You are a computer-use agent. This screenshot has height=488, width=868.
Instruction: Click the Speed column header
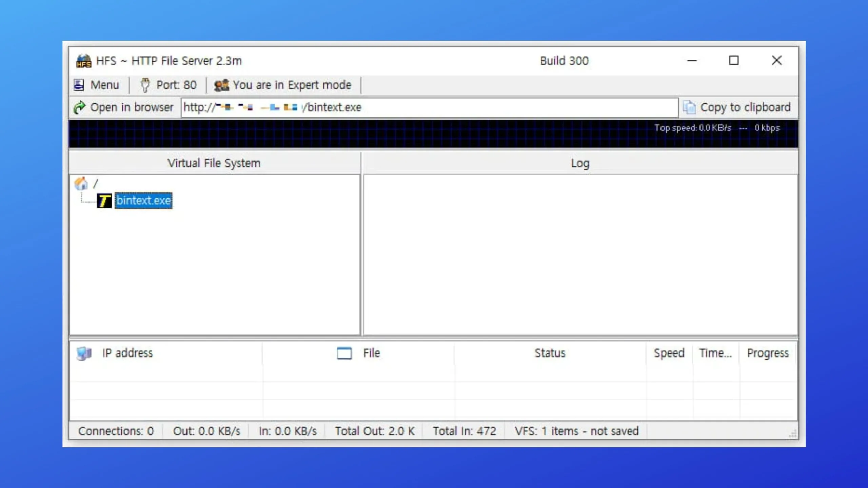669,353
